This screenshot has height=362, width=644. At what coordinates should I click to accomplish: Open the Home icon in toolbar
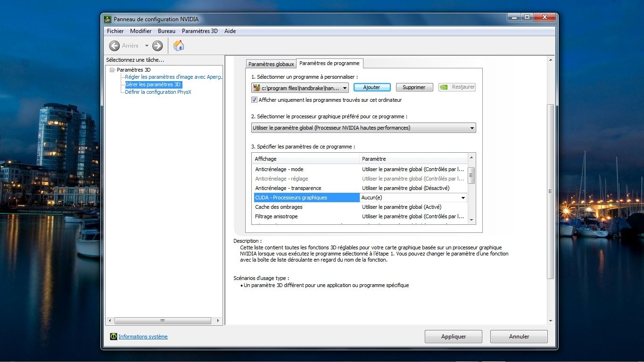coord(179,45)
